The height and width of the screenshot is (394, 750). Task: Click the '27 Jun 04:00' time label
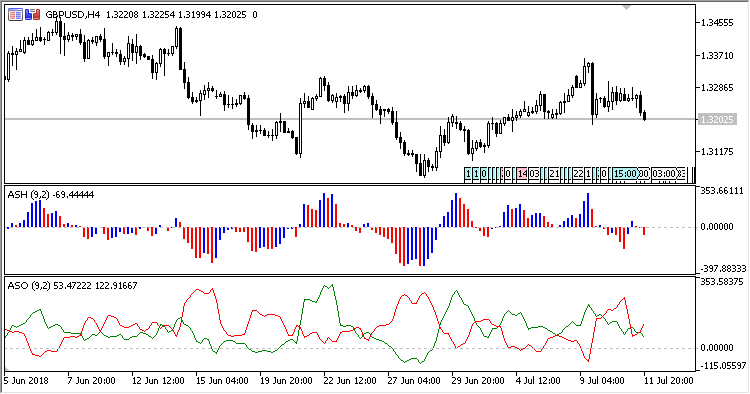414,381
